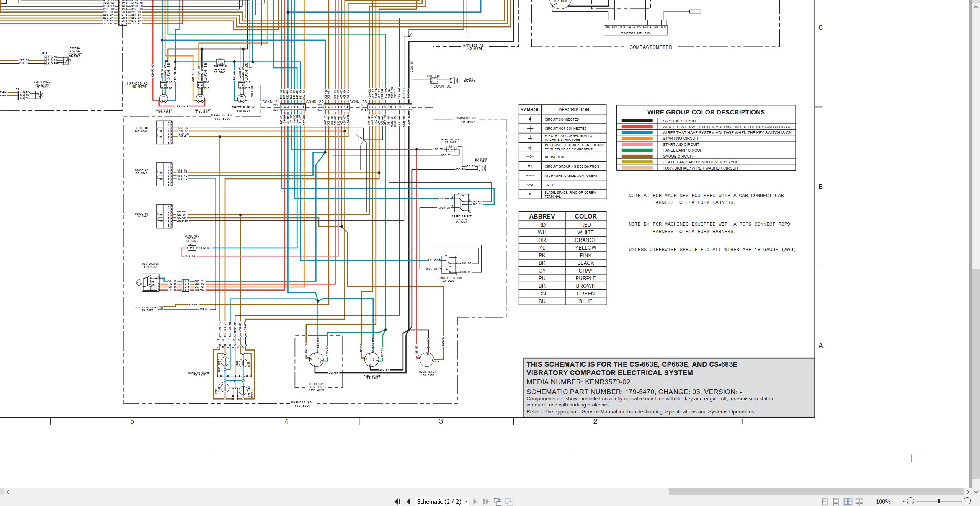This screenshot has width=980, height=506.
Task: Click the horizontal scrollbar left arrow
Action: tap(8, 492)
